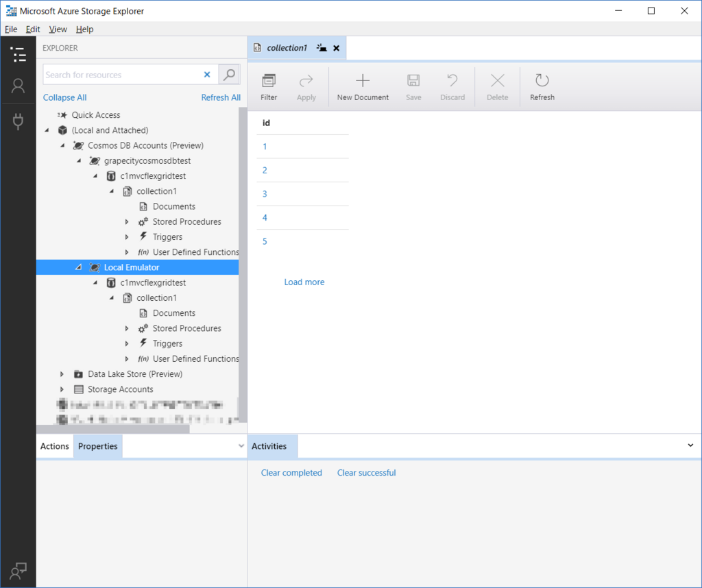Select Triggers under Local Emulator
This screenshot has width=702, height=588.
pyautogui.click(x=167, y=343)
